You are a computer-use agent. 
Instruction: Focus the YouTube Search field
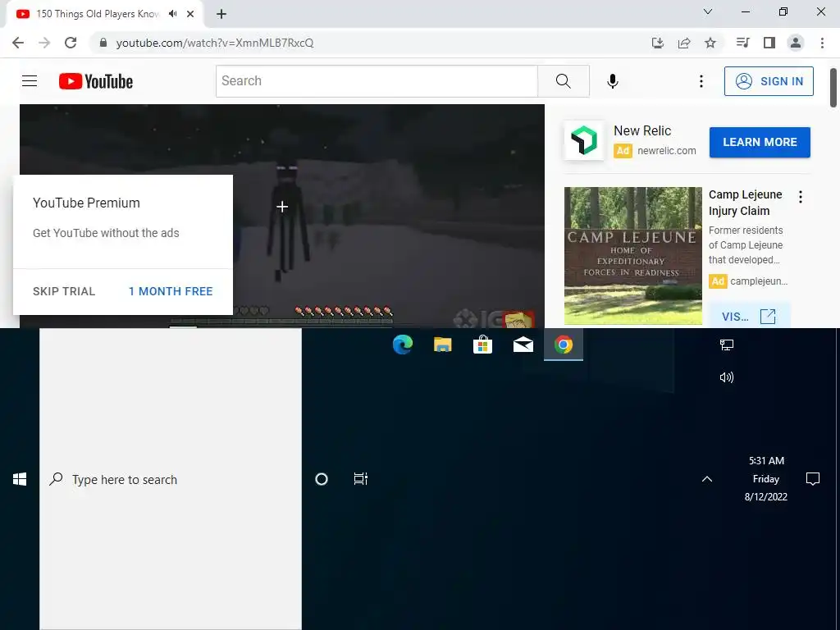point(377,81)
